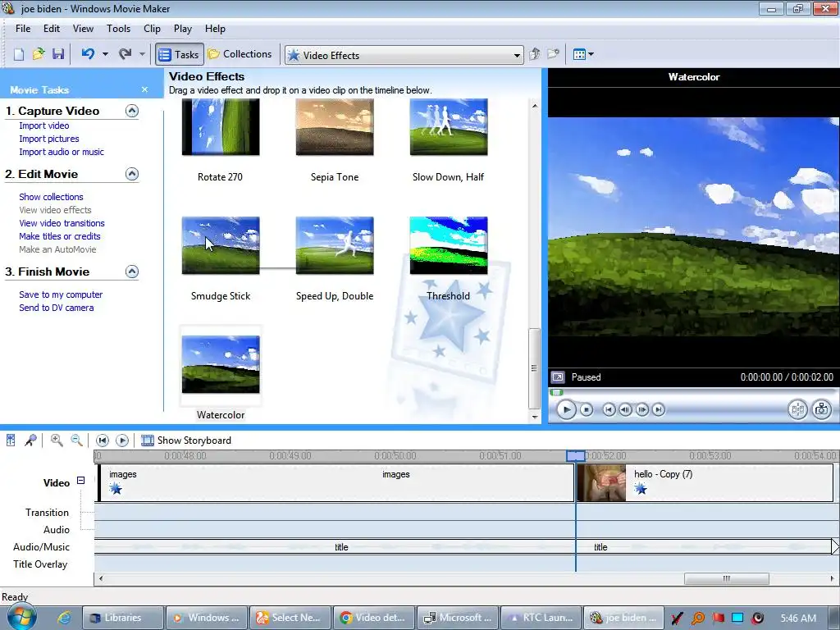Select the Sepia Tone effect thumbnail
The height and width of the screenshot is (630, 840).
pyautogui.click(x=335, y=127)
